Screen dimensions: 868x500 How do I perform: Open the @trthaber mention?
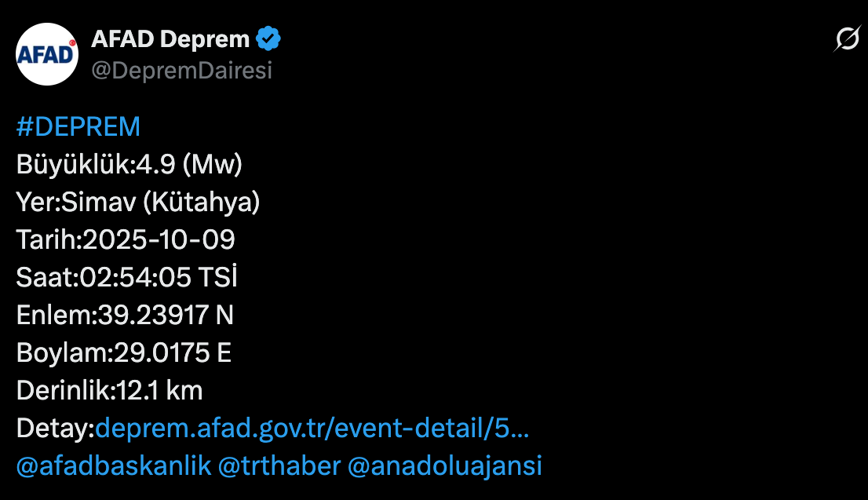279,465
